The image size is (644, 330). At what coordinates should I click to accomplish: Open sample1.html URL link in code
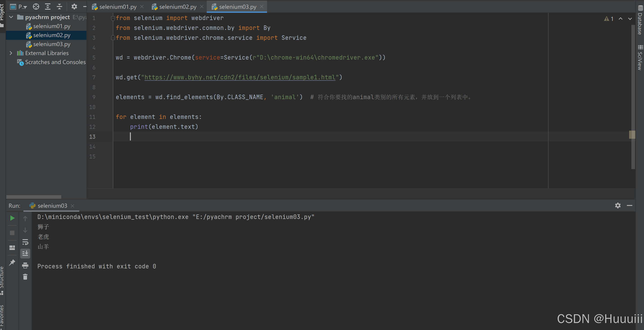pos(240,77)
